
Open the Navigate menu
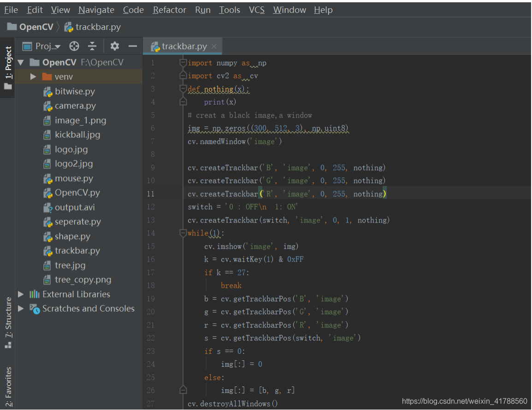[96, 10]
